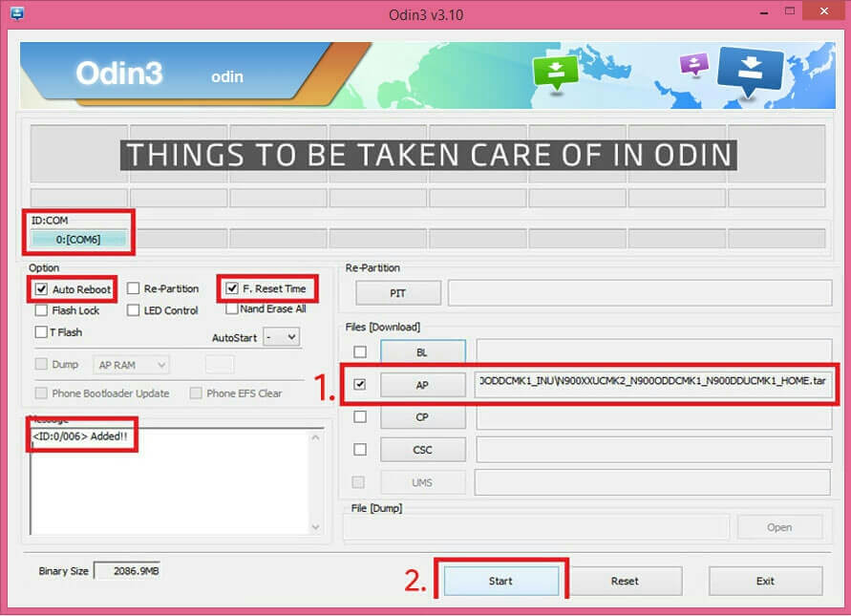The height and width of the screenshot is (616, 851).
Task: Minimize the Odin3 window
Action: click(764, 11)
